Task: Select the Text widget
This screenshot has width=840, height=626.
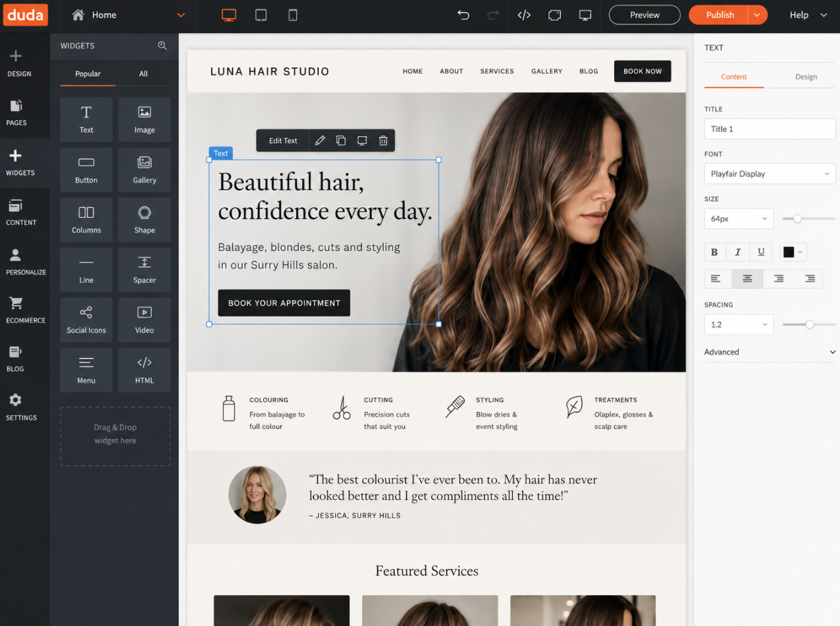Action: pos(86,119)
